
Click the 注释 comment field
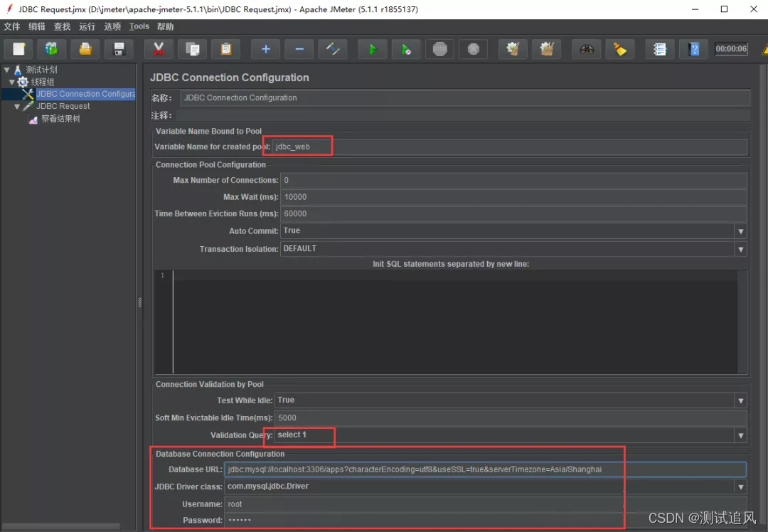point(462,115)
